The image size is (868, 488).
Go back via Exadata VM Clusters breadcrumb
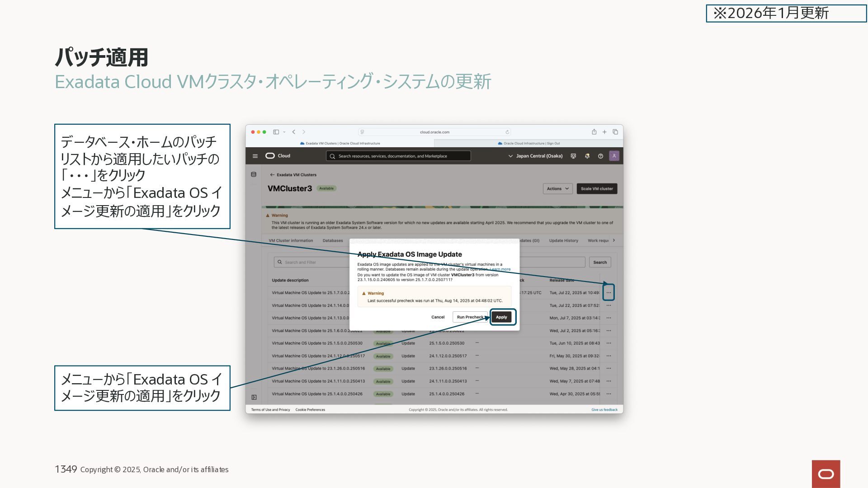pyautogui.click(x=293, y=175)
